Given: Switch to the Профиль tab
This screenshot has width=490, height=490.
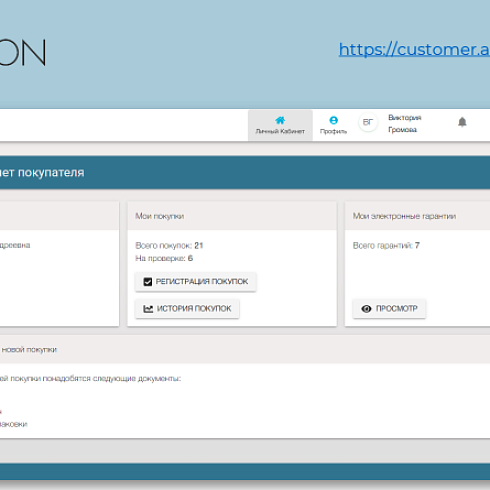Looking at the screenshot, I should pyautogui.click(x=333, y=125).
